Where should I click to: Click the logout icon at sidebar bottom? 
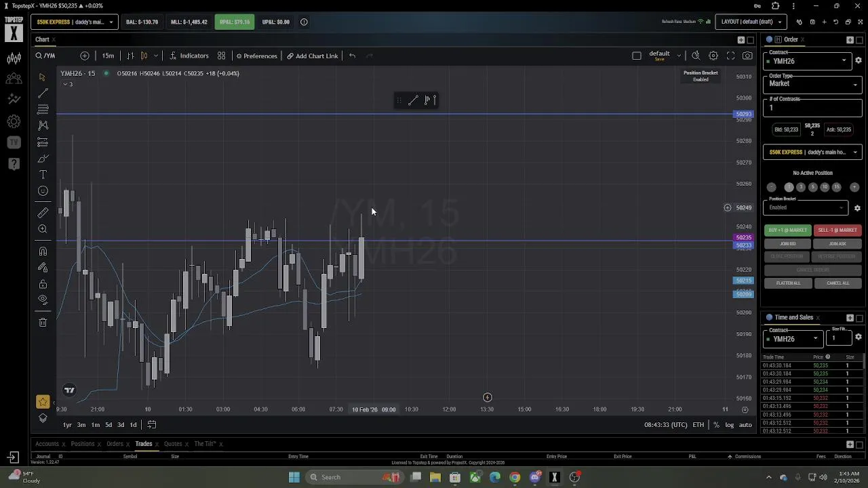click(x=14, y=457)
